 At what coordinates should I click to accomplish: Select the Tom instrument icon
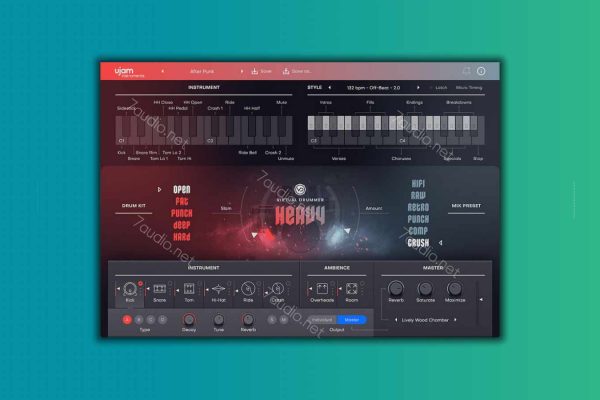(x=189, y=289)
